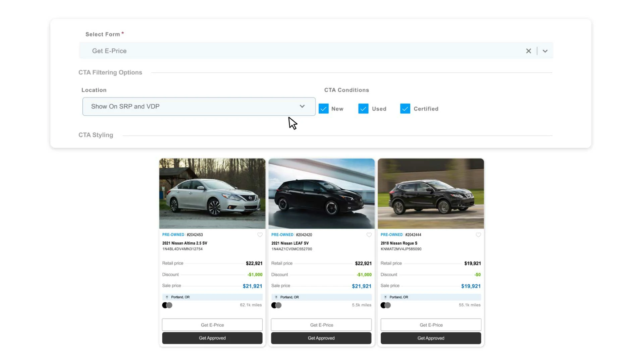Image resolution: width=644 pixels, height=362 pixels.
Task: Click stock number #2042453
Action: click(195, 235)
